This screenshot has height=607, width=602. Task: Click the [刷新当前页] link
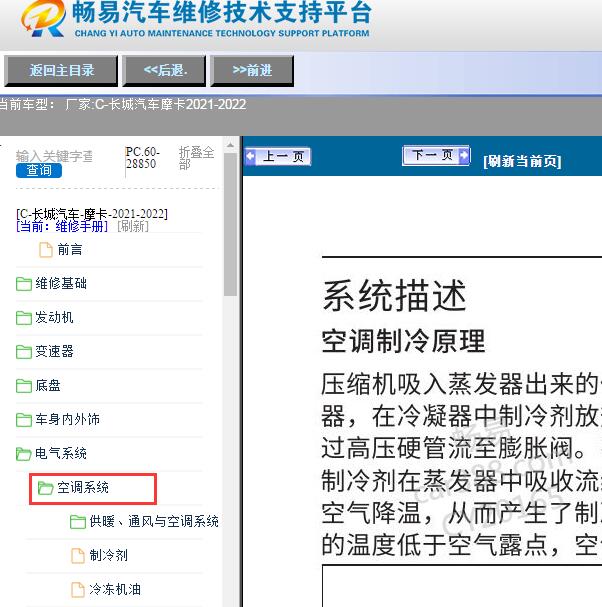pyautogui.click(x=522, y=161)
